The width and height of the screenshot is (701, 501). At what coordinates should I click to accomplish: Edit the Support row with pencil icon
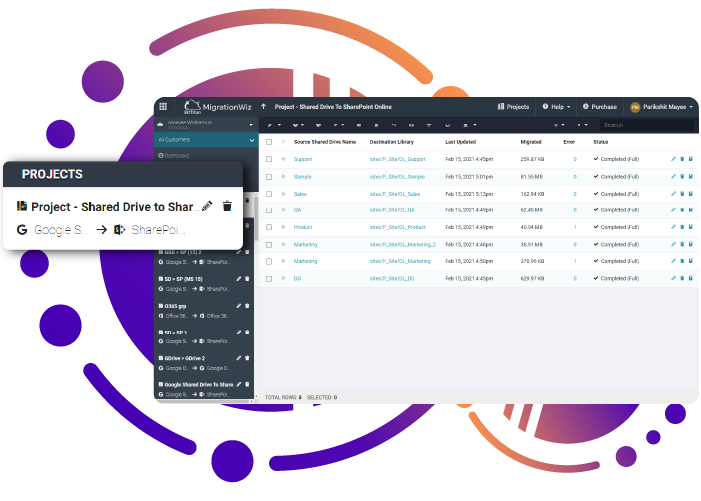click(x=673, y=159)
